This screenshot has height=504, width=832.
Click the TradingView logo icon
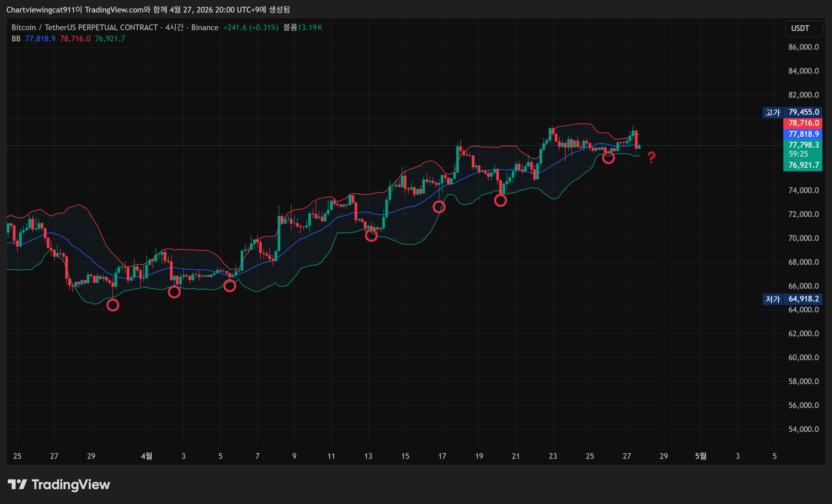[18, 484]
